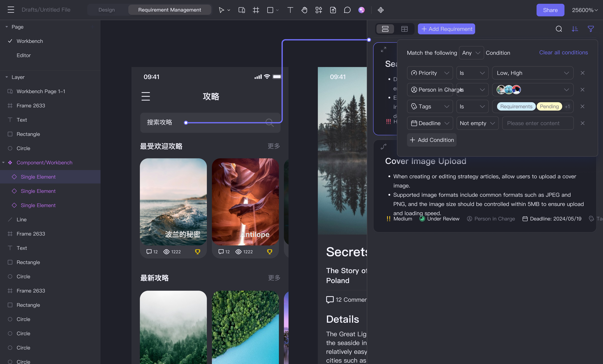The image size is (603, 364).
Task: Collapse the Component/Workbench layer group
Action: point(3,163)
